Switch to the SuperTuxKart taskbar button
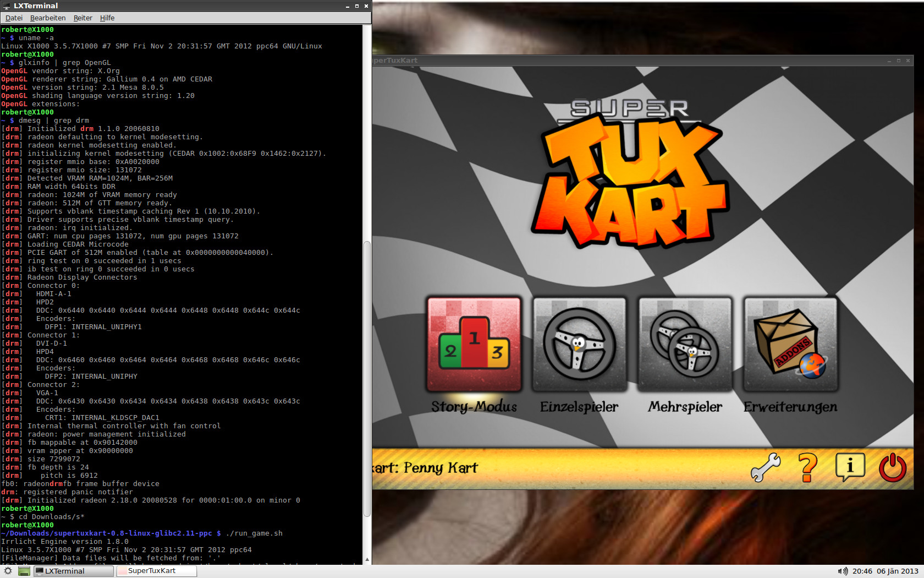This screenshot has width=924, height=578. [157, 571]
